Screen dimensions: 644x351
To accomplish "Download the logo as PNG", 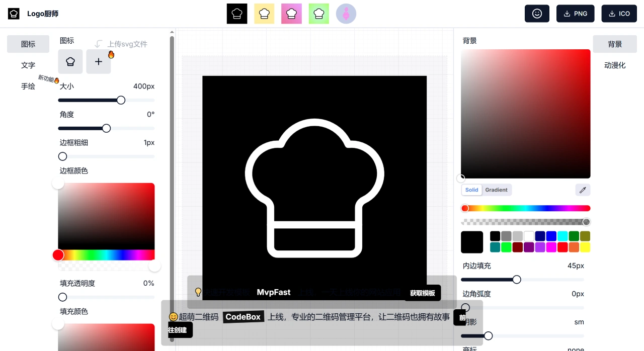I will (575, 14).
